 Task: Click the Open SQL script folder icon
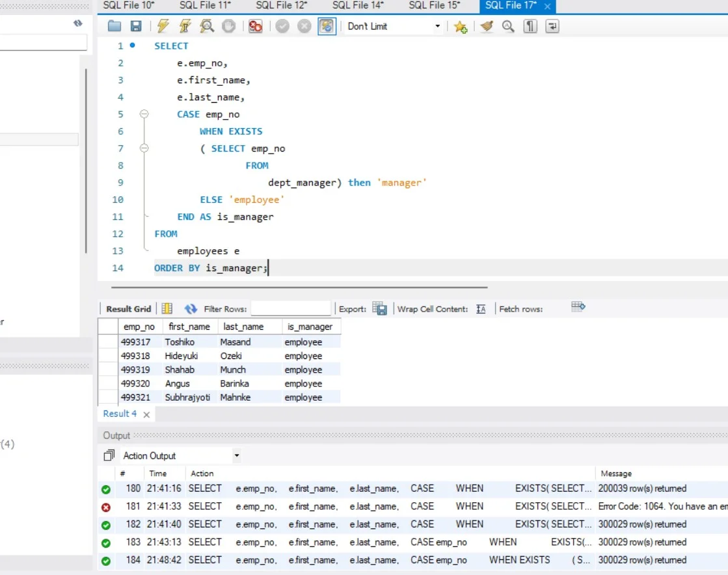tap(115, 27)
